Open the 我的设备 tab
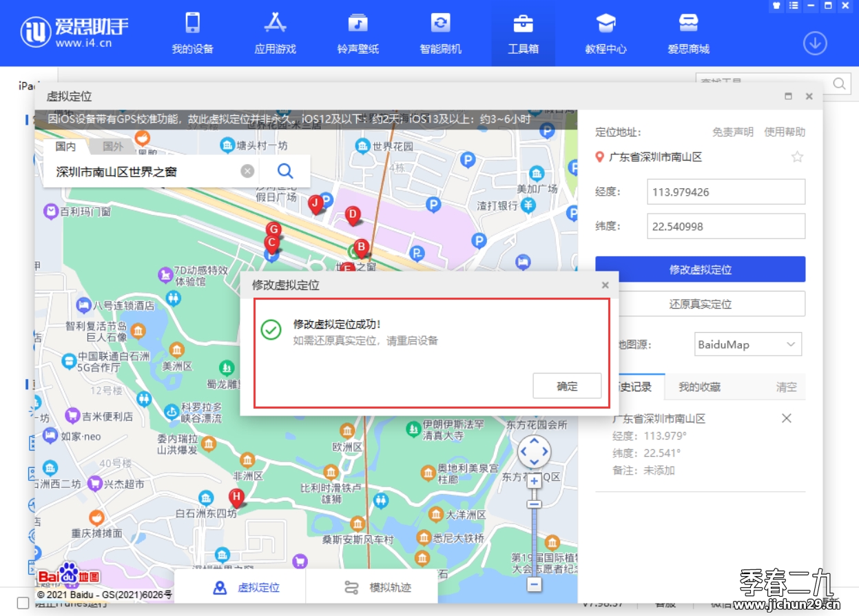This screenshot has height=616, width=859. [x=192, y=34]
